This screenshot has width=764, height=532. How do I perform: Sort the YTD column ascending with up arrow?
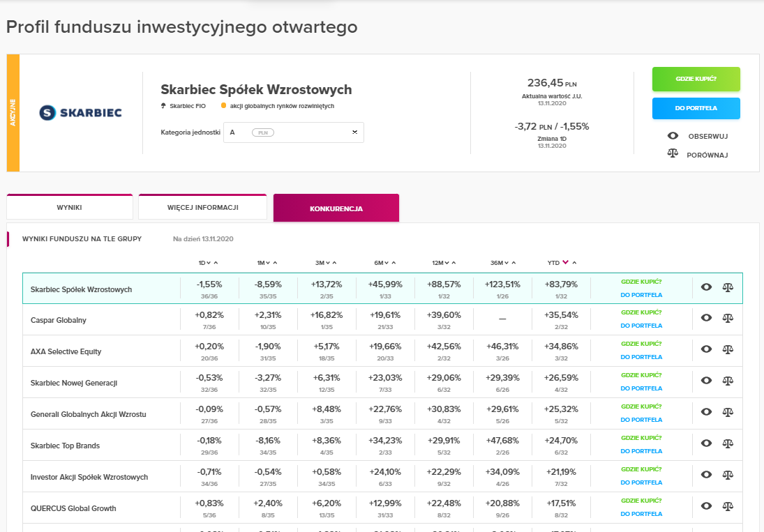point(574,263)
